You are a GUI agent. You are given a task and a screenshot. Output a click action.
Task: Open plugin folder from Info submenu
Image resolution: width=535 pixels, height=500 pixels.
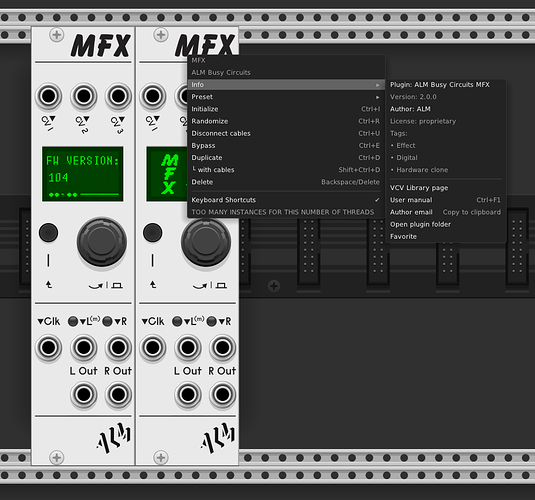point(445,225)
